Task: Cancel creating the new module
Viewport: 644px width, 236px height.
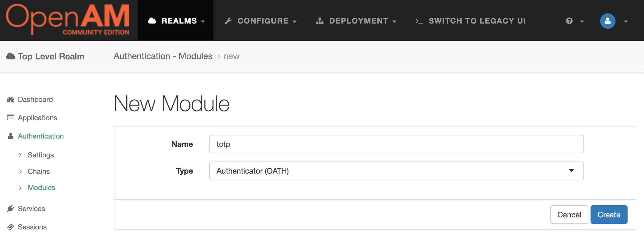Action: (569, 215)
